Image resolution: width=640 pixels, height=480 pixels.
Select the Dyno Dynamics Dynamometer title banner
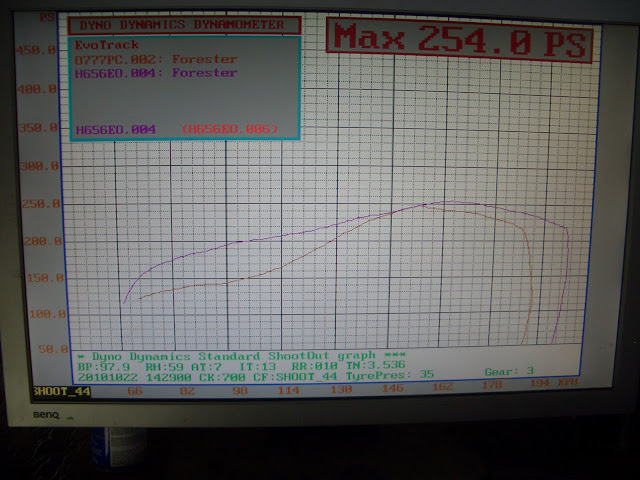[x=184, y=25]
